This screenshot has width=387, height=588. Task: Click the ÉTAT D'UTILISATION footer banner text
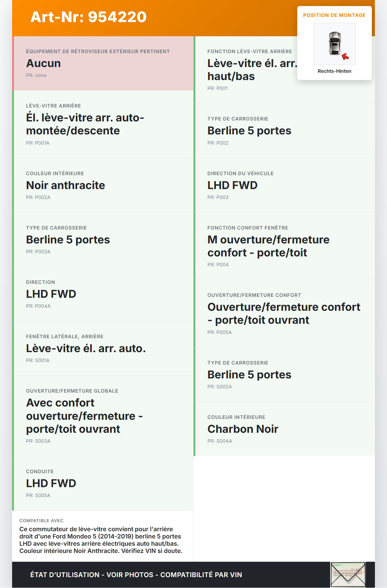click(x=136, y=575)
